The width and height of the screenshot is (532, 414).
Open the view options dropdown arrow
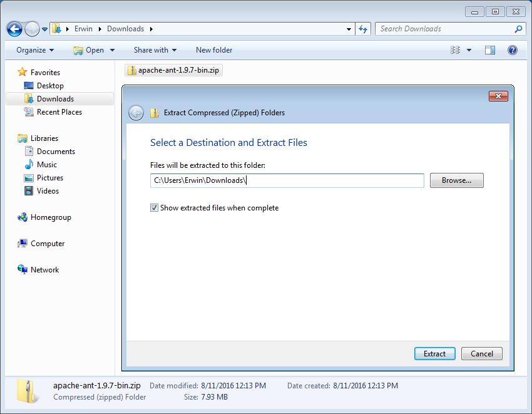(x=469, y=50)
